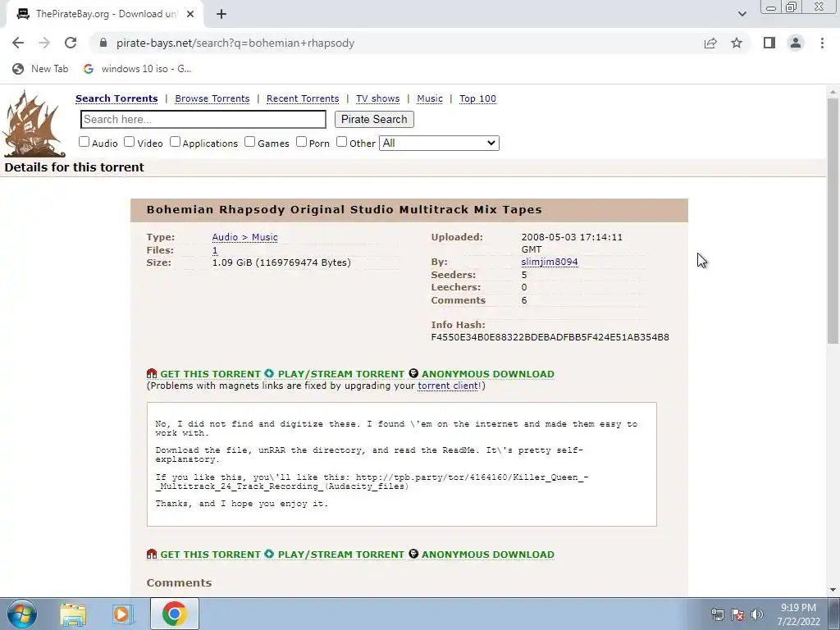Expand the tab search chevron
Screen dimensions: 840x630
click(x=742, y=14)
